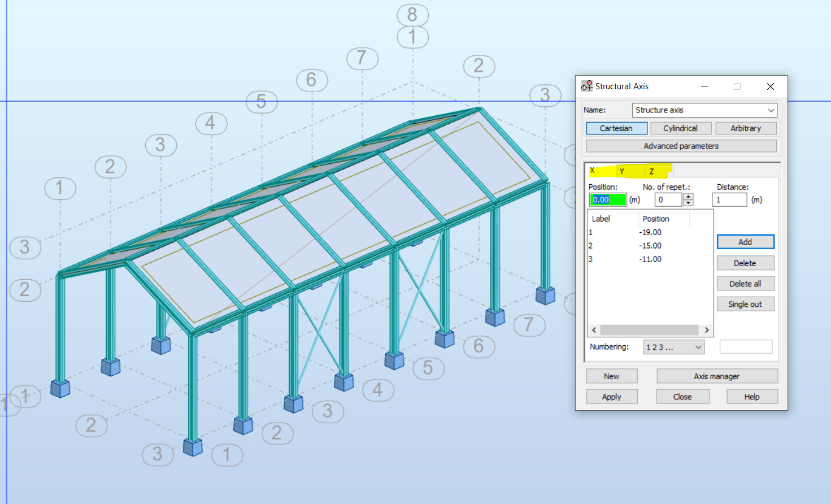Increase the number of repetitions

coord(688,197)
